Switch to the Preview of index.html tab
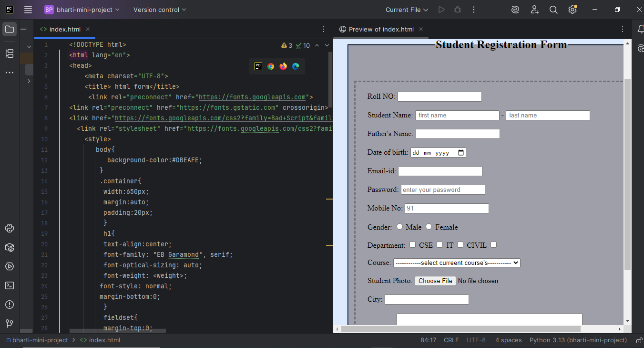 click(380, 29)
